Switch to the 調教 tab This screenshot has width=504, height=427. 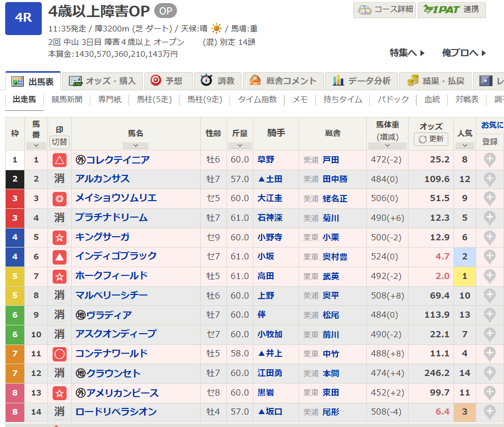pos(218,81)
